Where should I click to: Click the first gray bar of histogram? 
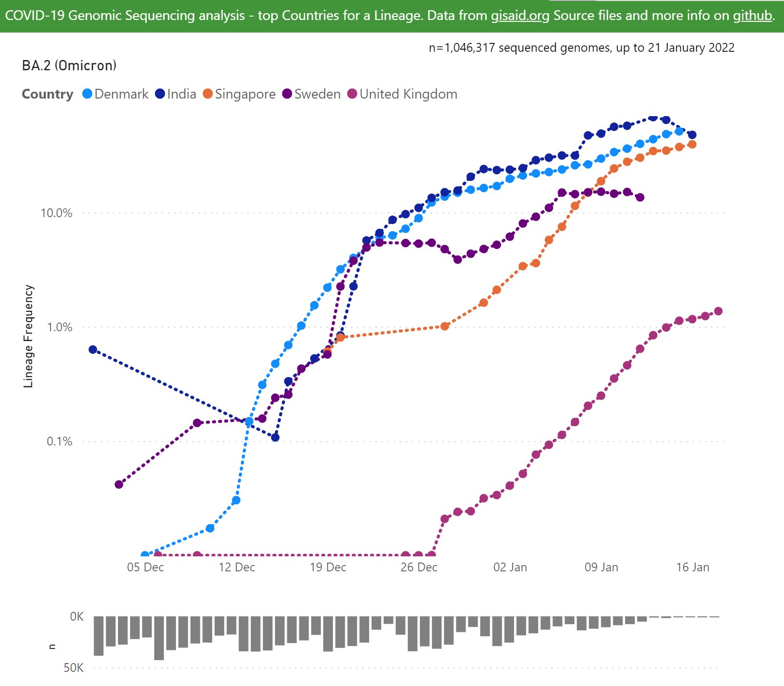click(x=98, y=636)
